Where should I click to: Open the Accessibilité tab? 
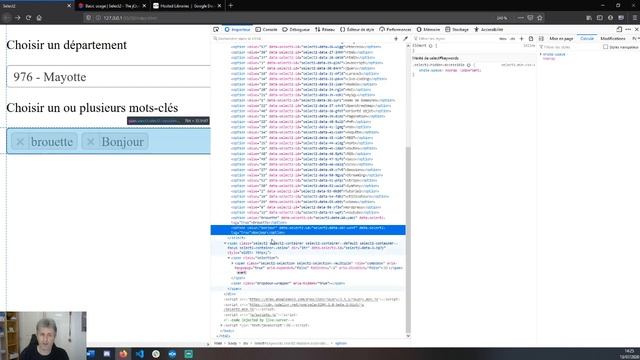point(488,29)
